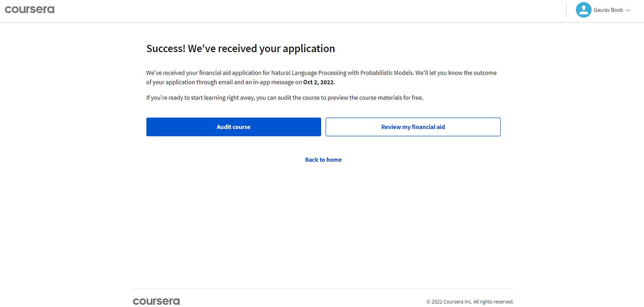644x307 pixels.
Task: Click the heading 'Success! We've received your application'
Action: [x=241, y=49]
